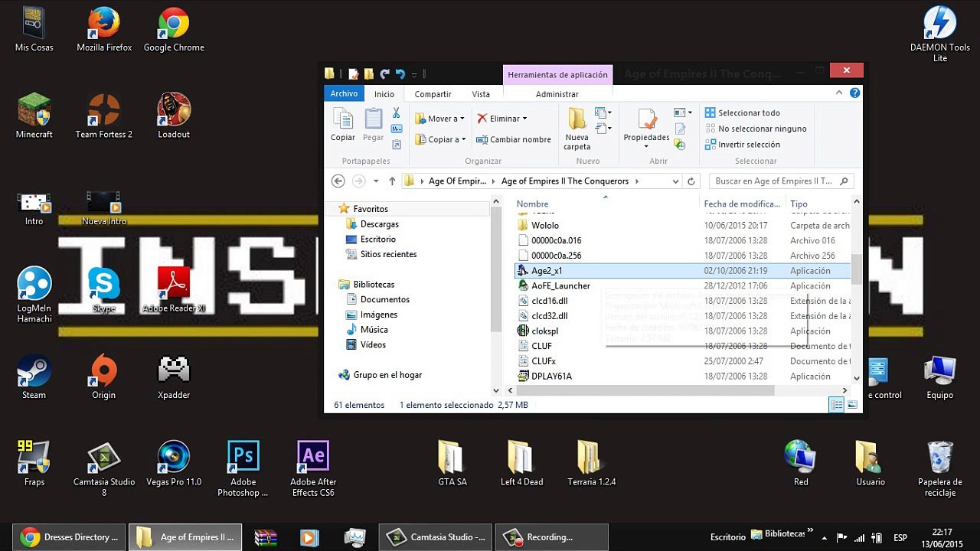Open the recent locations dropdown arrow
The height and width of the screenshot is (551, 980).
click(376, 181)
